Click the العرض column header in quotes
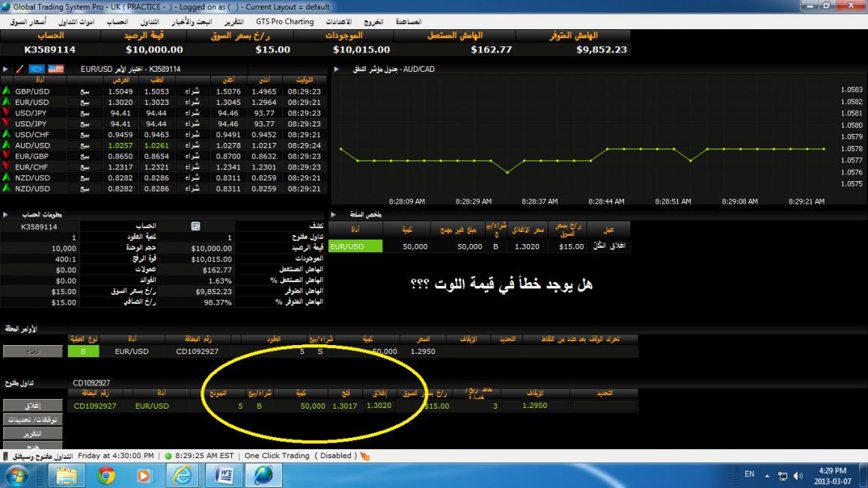The image size is (868, 488). click(120, 80)
